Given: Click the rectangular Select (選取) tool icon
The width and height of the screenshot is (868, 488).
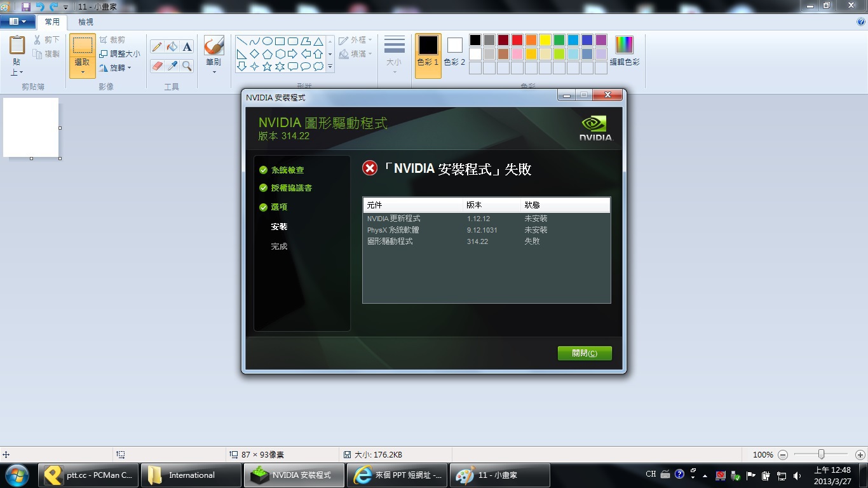Looking at the screenshot, I should click(83, 46).
